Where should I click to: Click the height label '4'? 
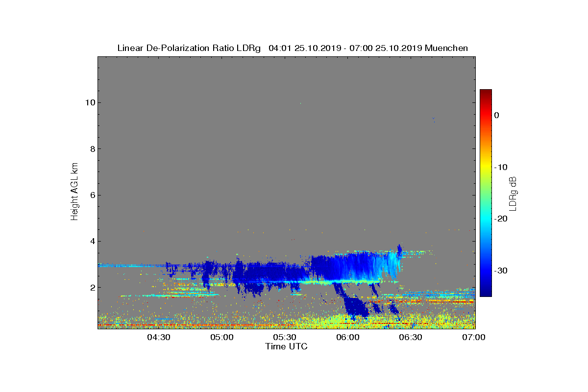92,241
